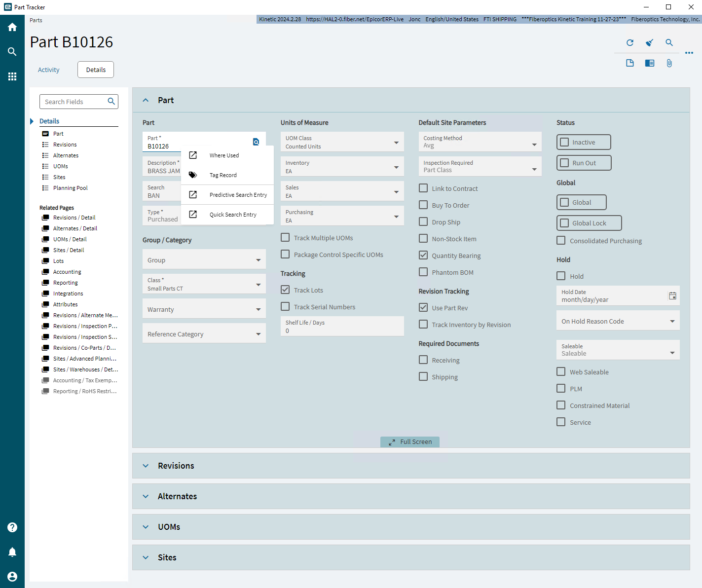Screen dimensions: 702x588
Task: Open the user profile icon
Action: (12, 577)
